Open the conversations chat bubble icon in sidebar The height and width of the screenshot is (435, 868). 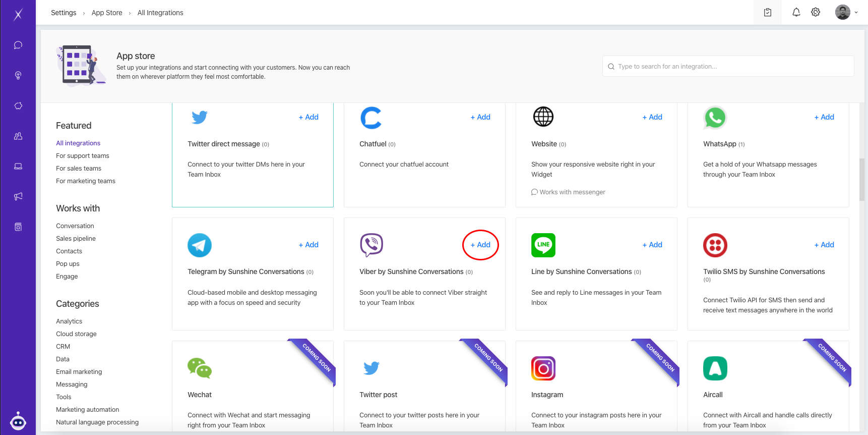[18, 45]
